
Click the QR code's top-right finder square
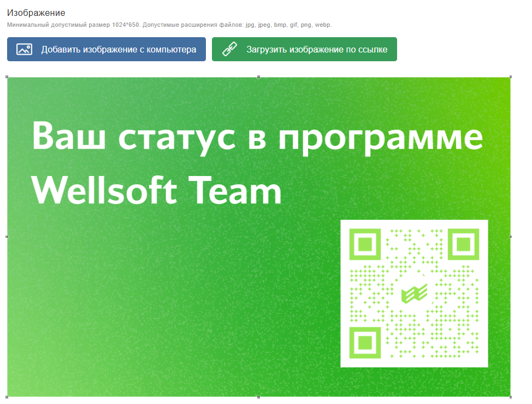[464, 243]
